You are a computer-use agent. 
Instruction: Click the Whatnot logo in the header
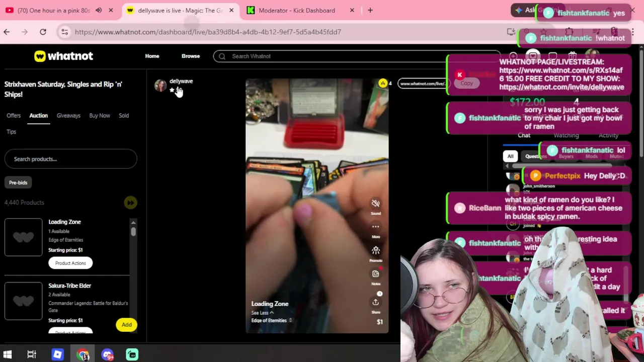[x=64, y=56]
